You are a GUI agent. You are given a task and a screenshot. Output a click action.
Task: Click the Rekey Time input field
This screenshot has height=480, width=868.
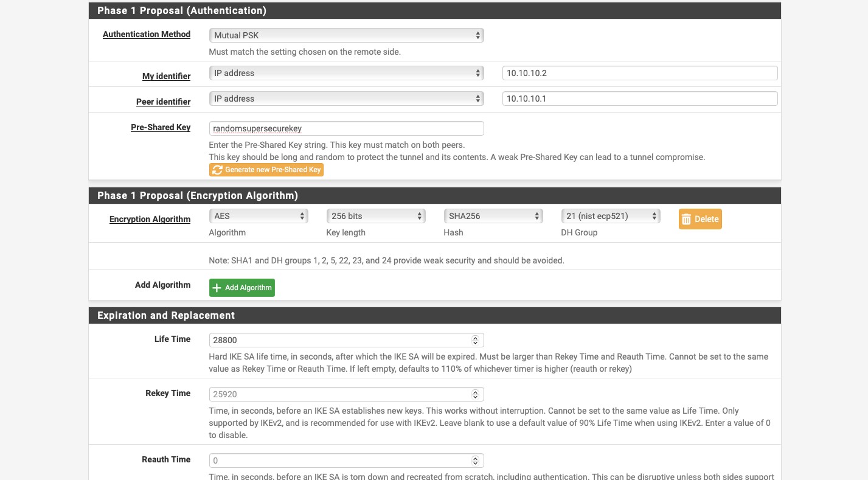tap(339, 394)
